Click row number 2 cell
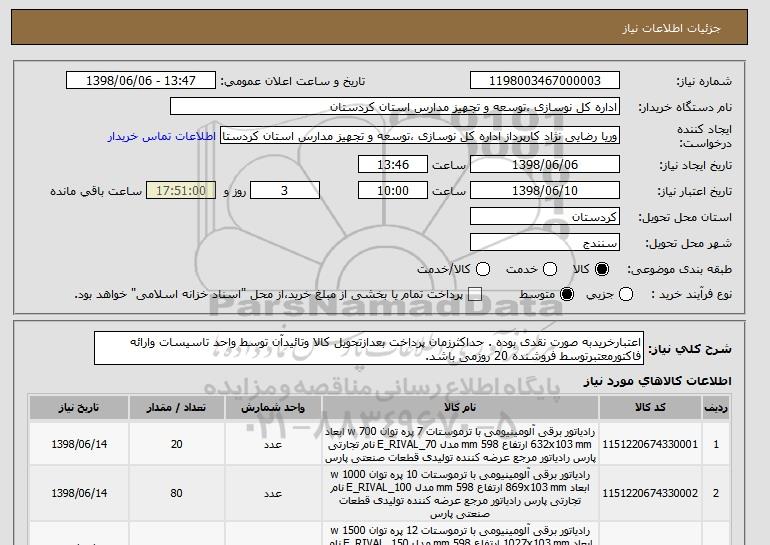The height and width of the screenshot is (545, 770). click(x=715, y=493)
